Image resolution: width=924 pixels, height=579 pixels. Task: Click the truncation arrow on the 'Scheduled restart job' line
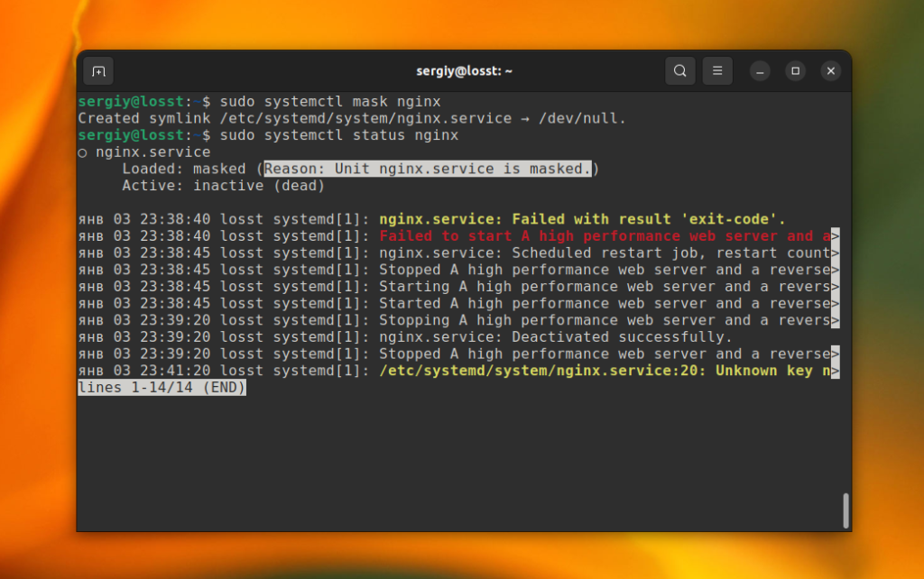click(835, 253)
